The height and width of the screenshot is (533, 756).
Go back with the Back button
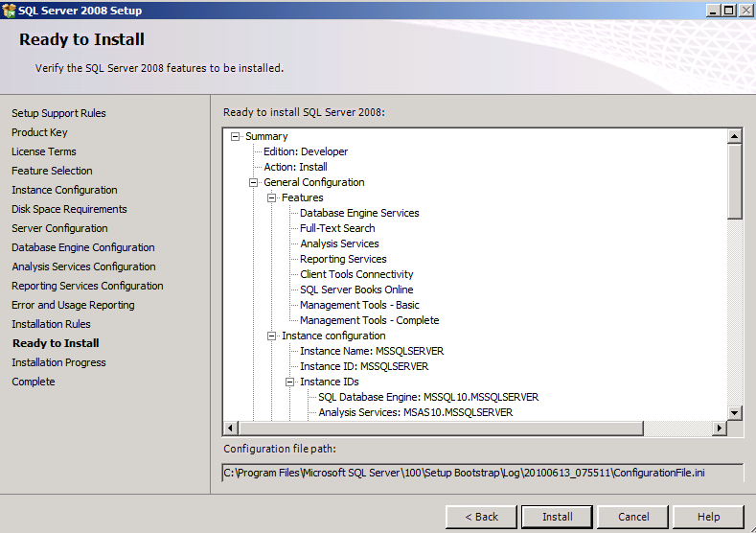point(481,517)
